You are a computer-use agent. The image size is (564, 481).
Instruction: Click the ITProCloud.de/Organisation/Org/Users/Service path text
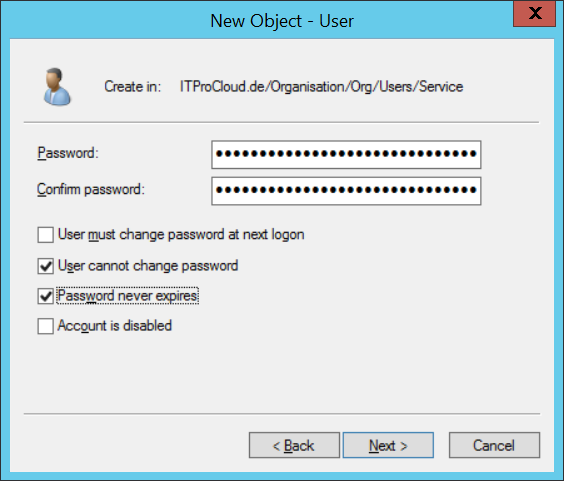pos(321,87)
